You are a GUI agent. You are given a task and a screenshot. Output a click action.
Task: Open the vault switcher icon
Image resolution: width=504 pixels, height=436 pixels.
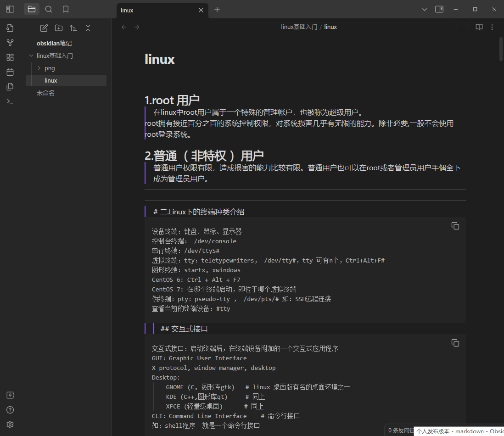(x=10, y=395)
